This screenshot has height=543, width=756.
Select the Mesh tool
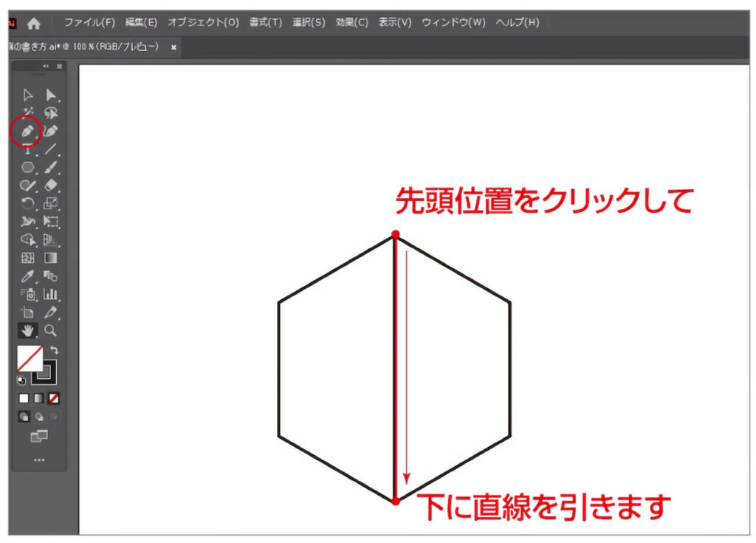click(27, 259)
